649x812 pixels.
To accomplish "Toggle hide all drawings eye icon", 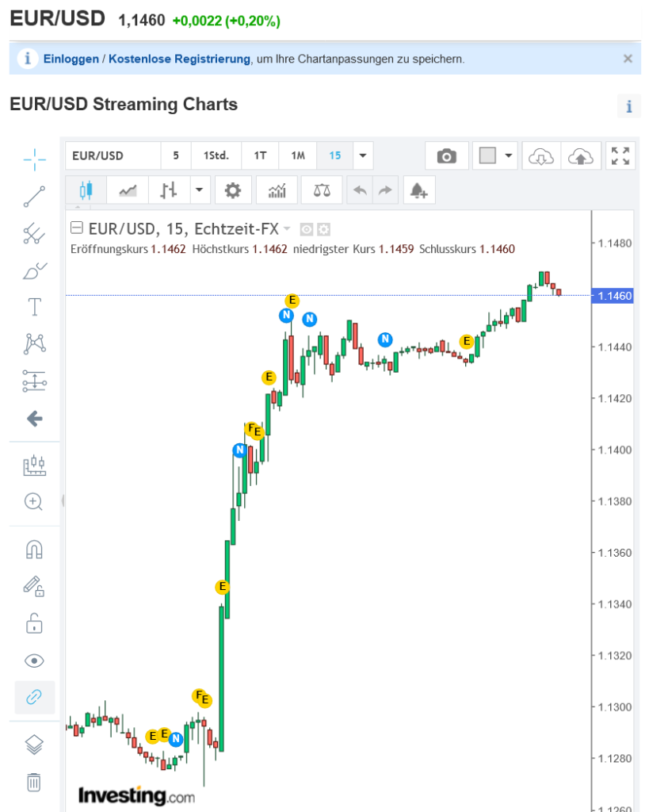I will point(34,661).
